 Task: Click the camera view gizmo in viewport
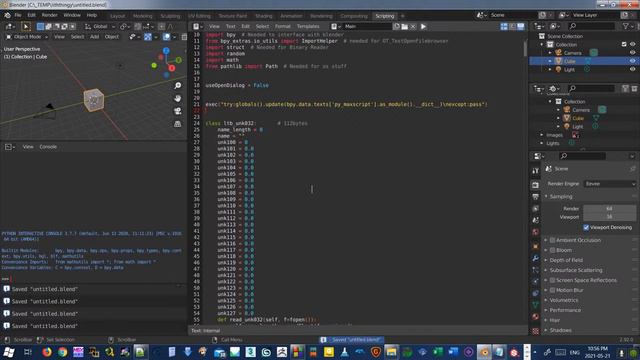point(178,111)
